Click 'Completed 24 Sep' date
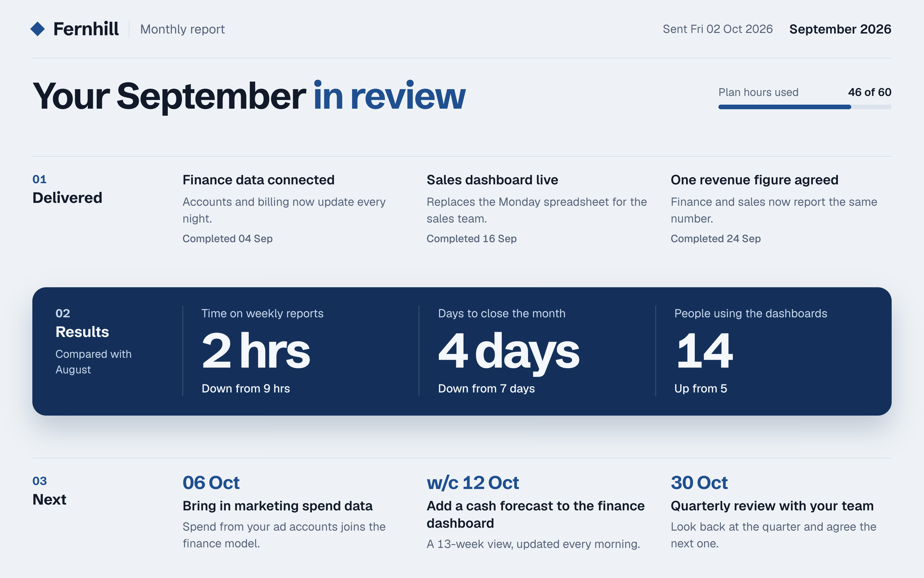 point(716,238)
